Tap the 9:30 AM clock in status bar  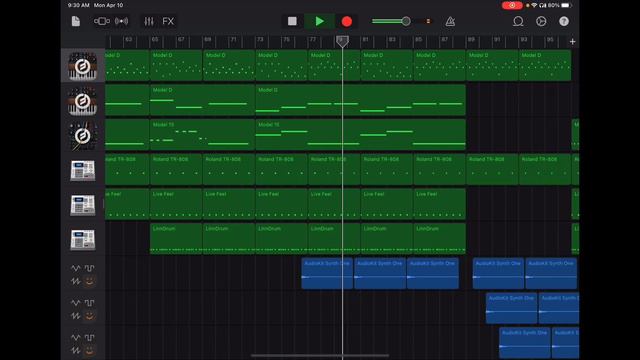click(78, 5)
